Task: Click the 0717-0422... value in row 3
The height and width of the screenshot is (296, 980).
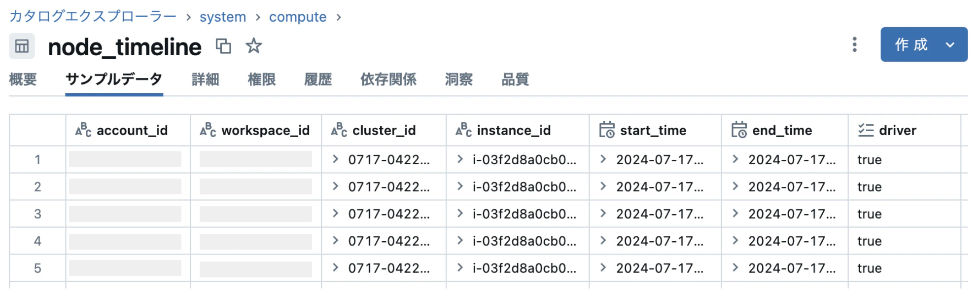Action: (389, 214)
